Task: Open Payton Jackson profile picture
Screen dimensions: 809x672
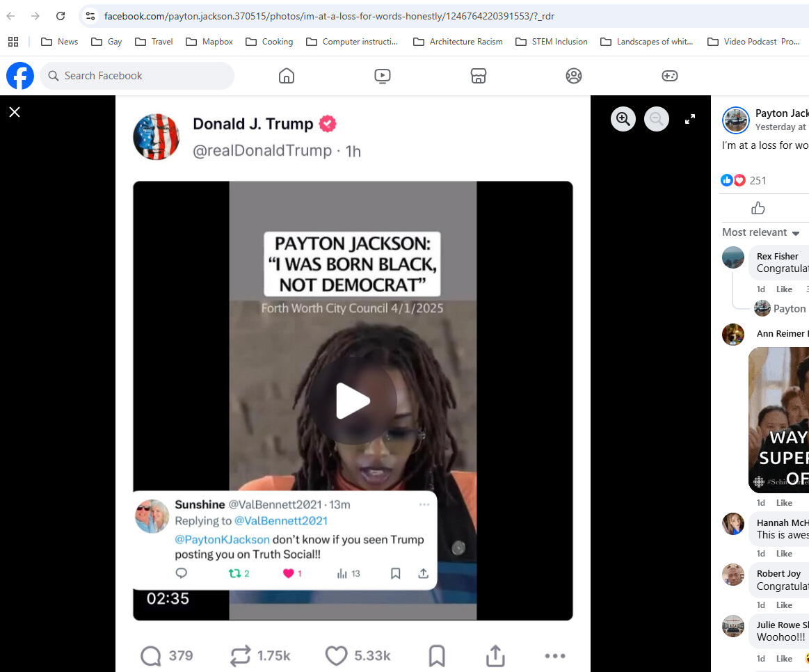Action: pos(736,120)
